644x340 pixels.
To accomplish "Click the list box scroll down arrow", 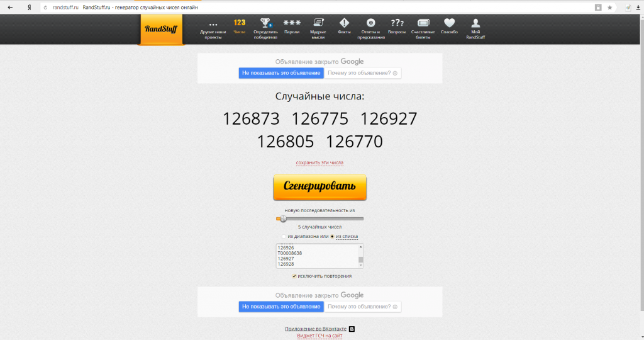I will tap(361, 265).
